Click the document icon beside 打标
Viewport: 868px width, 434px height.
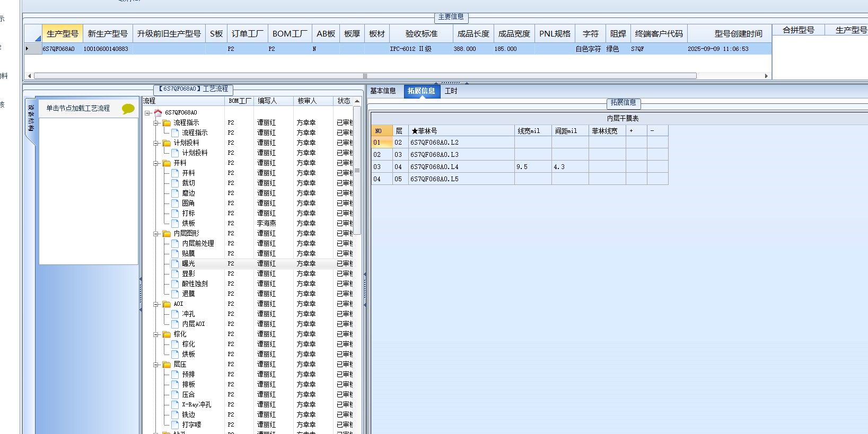coord(175,213)
